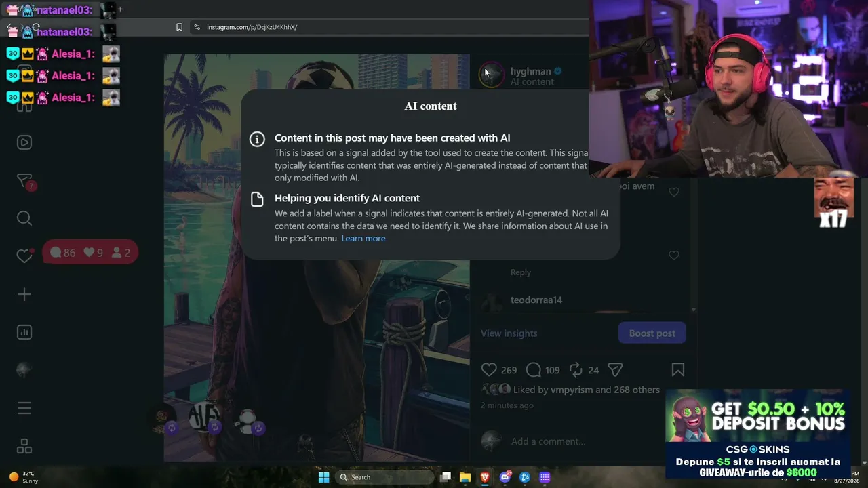Click the taskbar Search box
The width and height of the screenshot is (868, 488).
click(x=385, y=477)
